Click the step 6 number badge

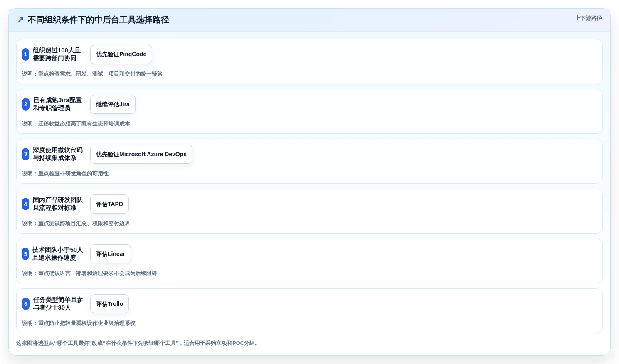tap(25, 304)
